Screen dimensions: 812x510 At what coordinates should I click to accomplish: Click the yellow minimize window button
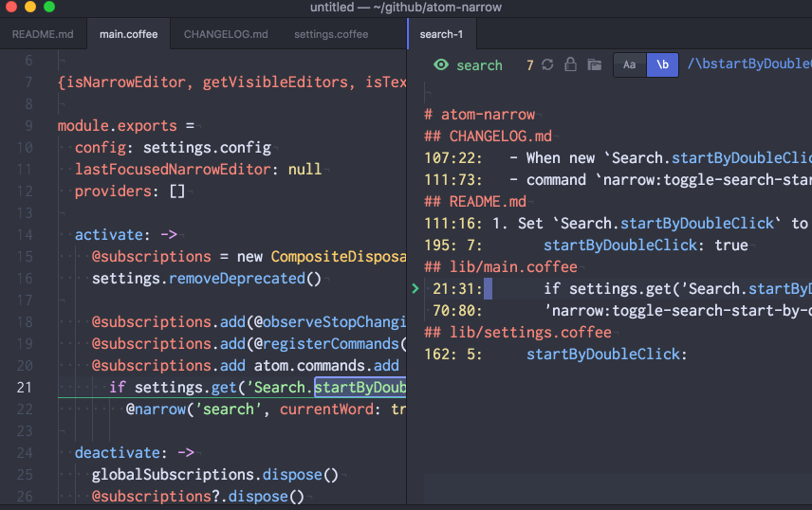(30, 7)
